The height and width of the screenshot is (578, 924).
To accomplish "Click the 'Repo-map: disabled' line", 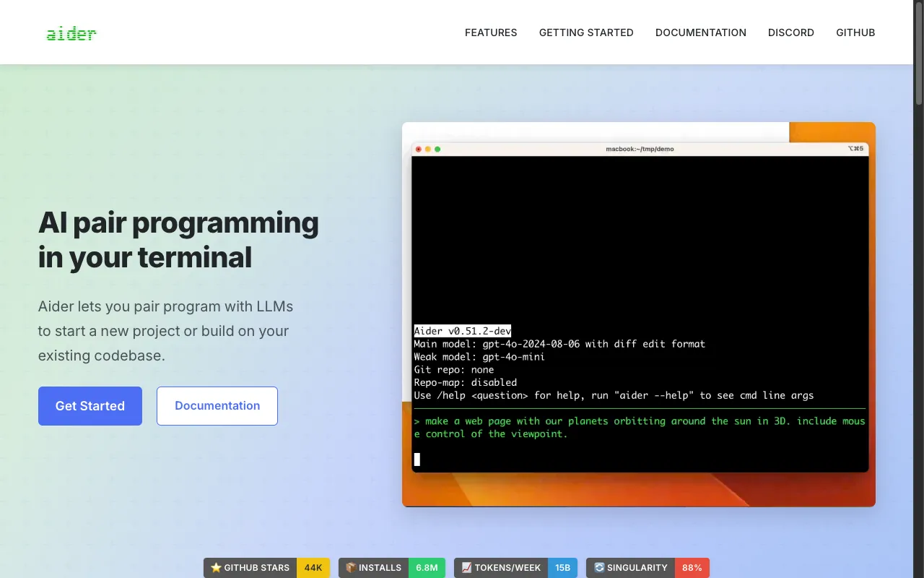I will 466,383.
